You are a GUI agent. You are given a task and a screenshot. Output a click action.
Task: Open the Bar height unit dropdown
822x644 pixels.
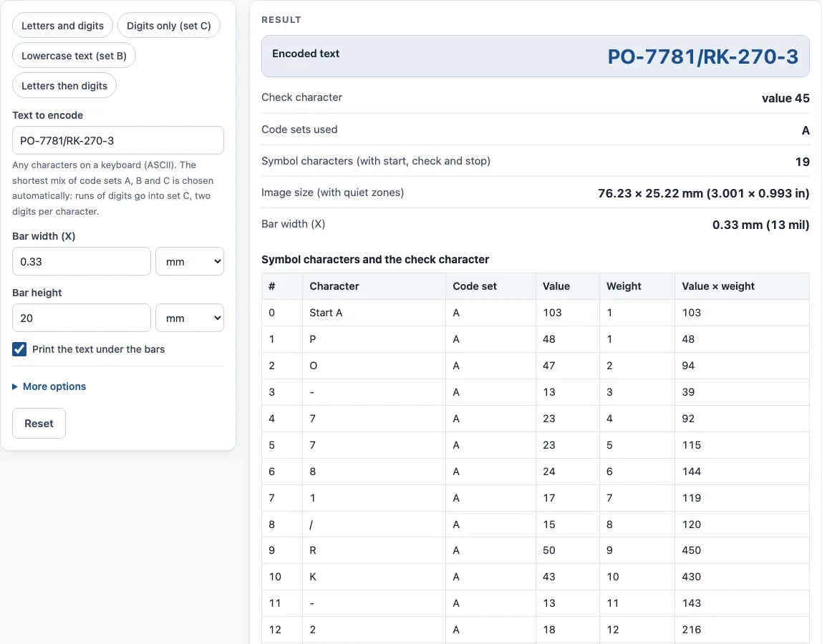(190, 318)
